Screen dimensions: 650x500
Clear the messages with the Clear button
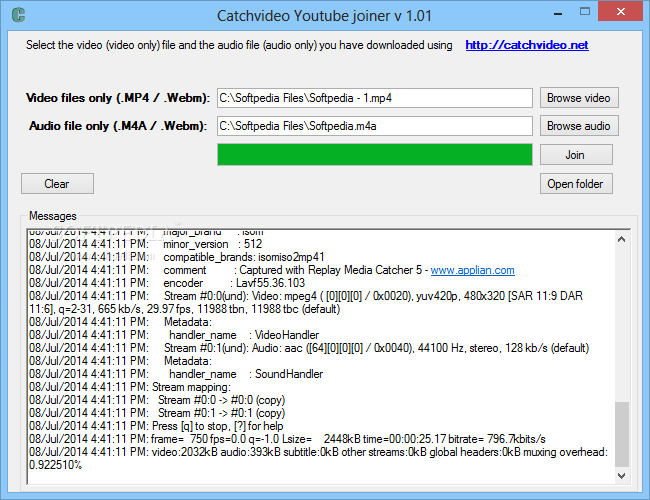(x=57, y=184)
